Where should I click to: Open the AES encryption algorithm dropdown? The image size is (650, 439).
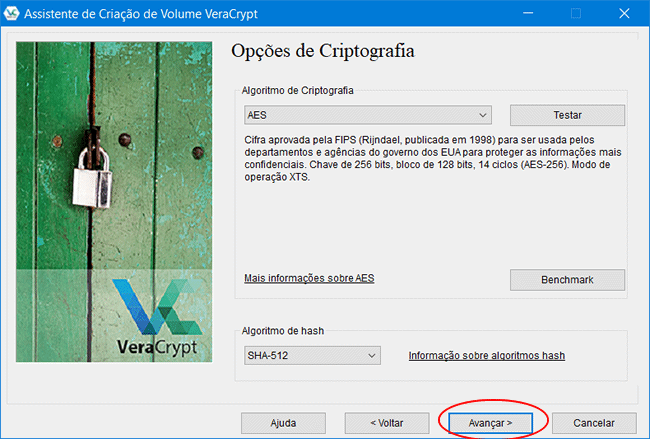[x=367, y=115]
